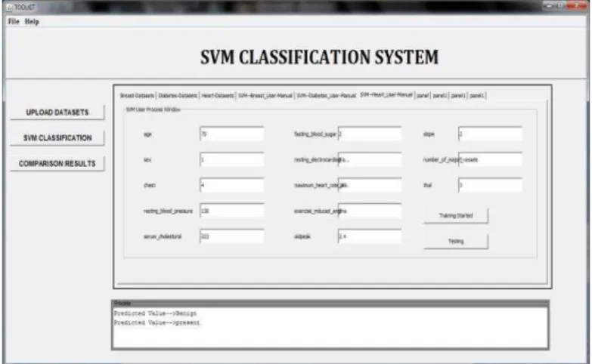Focus the chest input field
Image resolution: width=592 pixels, height=364 pixels.
pyautogui.click(x=232, y=185)
